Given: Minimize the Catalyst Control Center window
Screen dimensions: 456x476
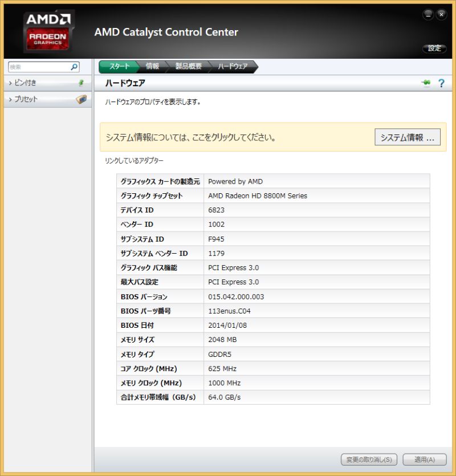Looking at the screenshot, I should 428,14.
